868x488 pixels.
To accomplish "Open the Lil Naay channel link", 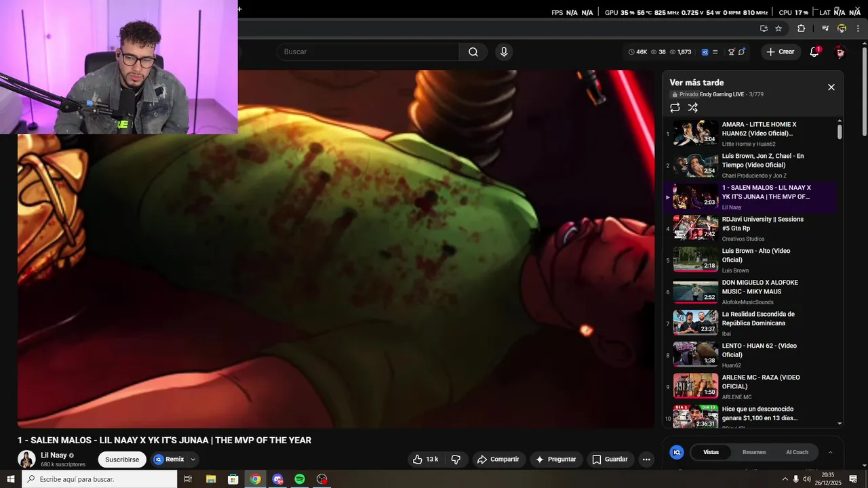I will (54, 455).
